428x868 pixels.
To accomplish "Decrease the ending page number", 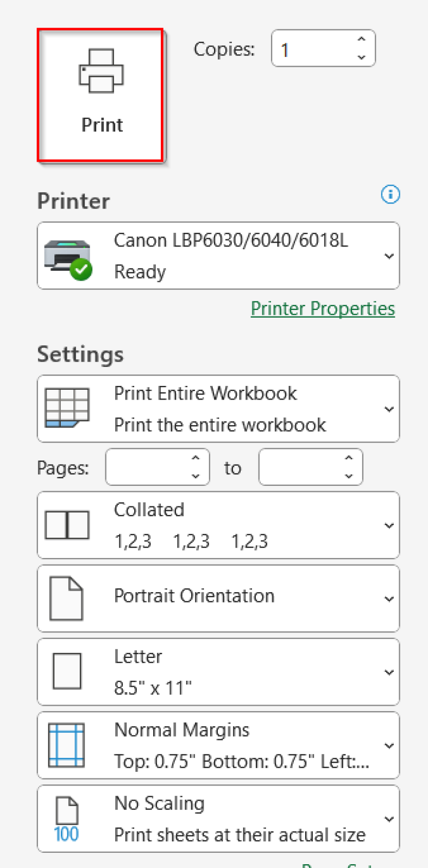I will click(349, 476).
